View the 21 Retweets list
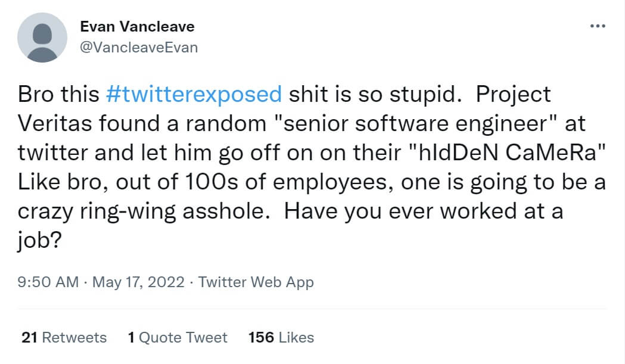 click(64, 338)
